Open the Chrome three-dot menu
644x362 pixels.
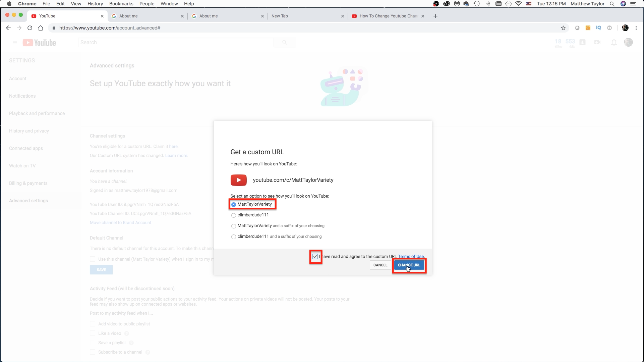[x=636, y=28]
